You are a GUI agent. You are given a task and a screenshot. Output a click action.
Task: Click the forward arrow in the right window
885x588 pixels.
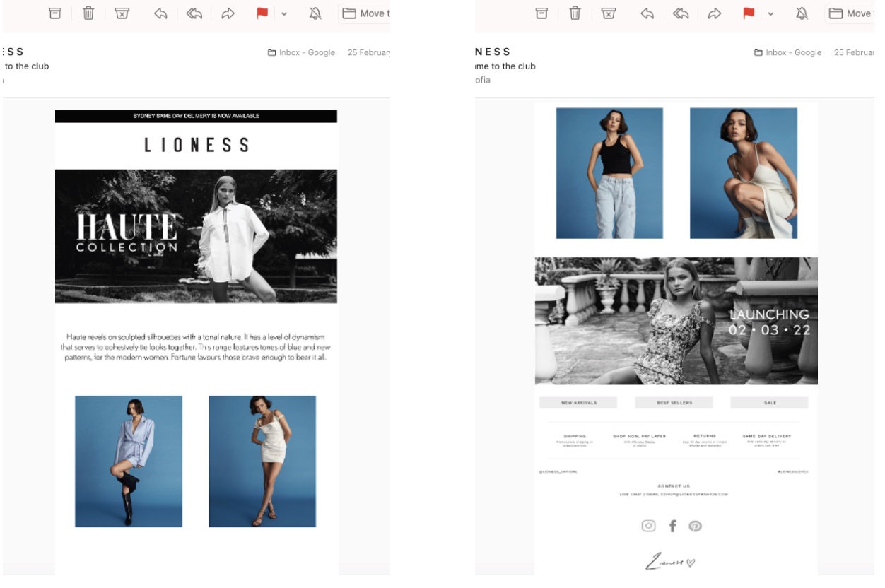pyautogui.click(x=715, y=13)
